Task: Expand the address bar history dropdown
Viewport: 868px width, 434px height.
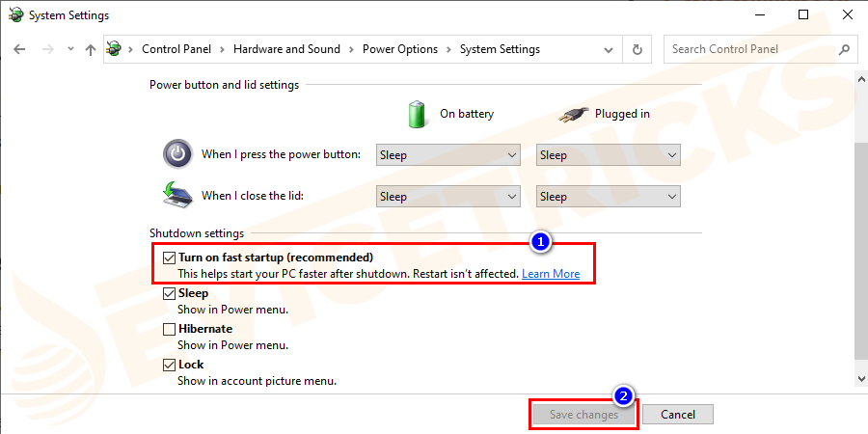Action: pos(610,49)
